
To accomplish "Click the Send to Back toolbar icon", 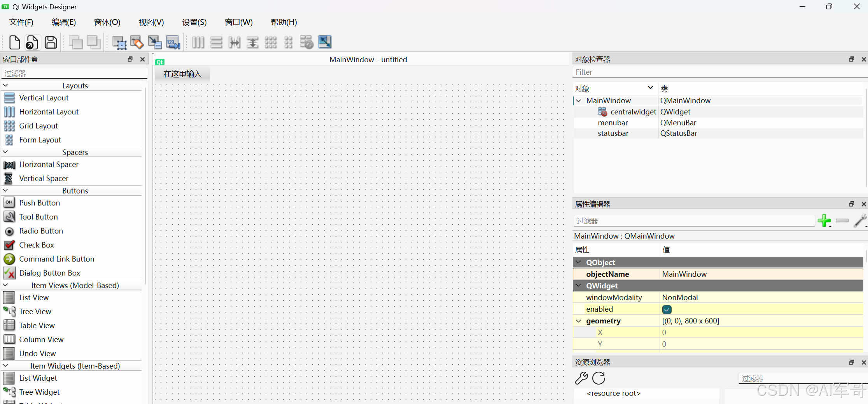I will tap(75, 42).
